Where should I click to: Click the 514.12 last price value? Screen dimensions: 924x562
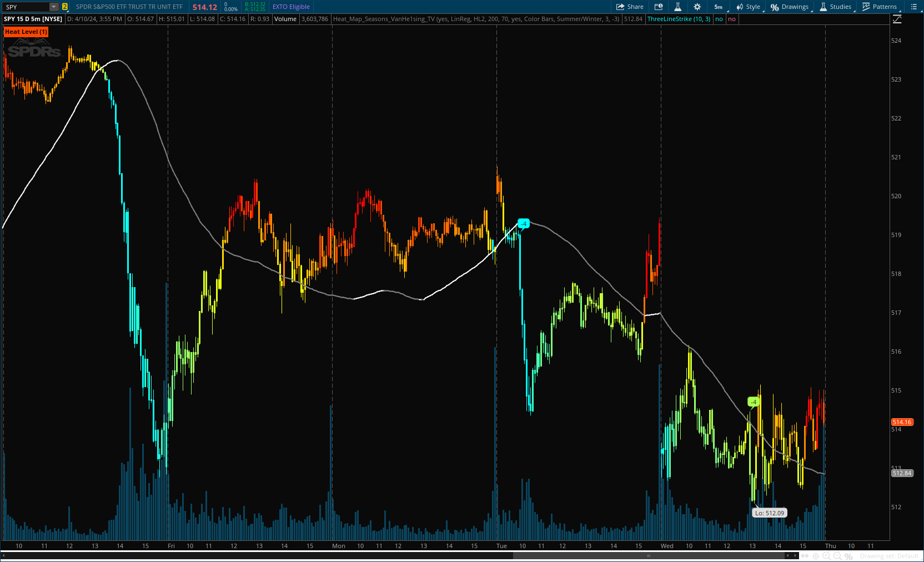(x=205, y=7)
